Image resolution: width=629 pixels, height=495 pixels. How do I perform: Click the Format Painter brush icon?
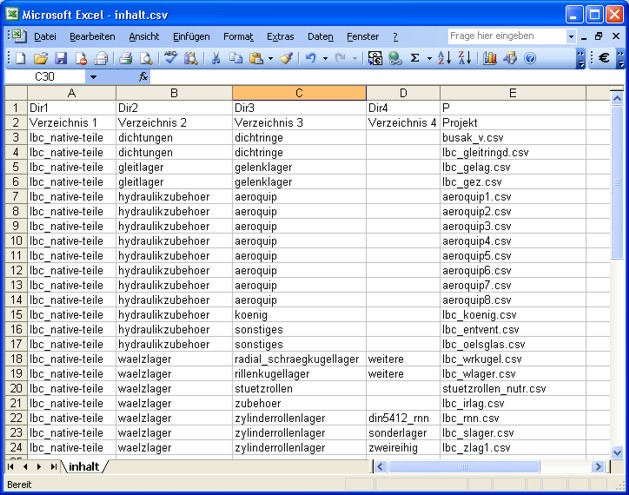287,58
